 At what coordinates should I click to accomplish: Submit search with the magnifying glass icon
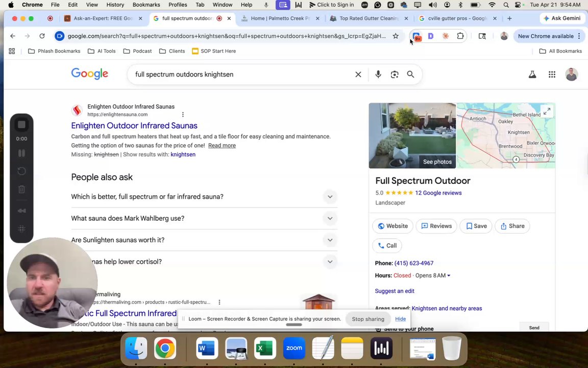click(410, 74)
